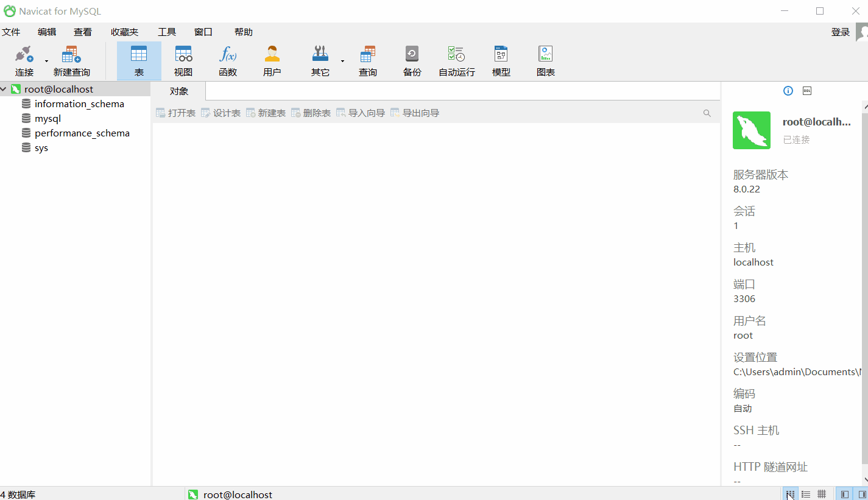Click the 新建查询 (New Query) toolbar icon
The image size is (868, 500).
[x=72, y=54]
